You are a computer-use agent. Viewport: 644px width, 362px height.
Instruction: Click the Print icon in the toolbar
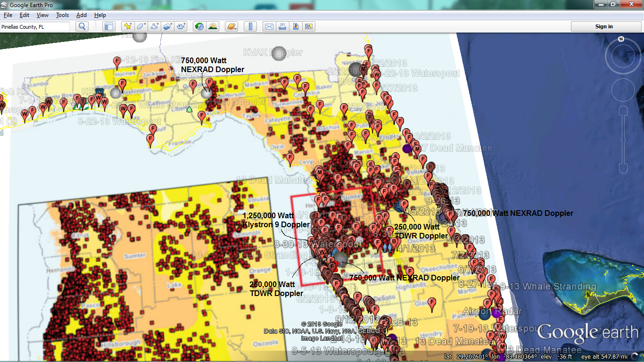point(282,26)
